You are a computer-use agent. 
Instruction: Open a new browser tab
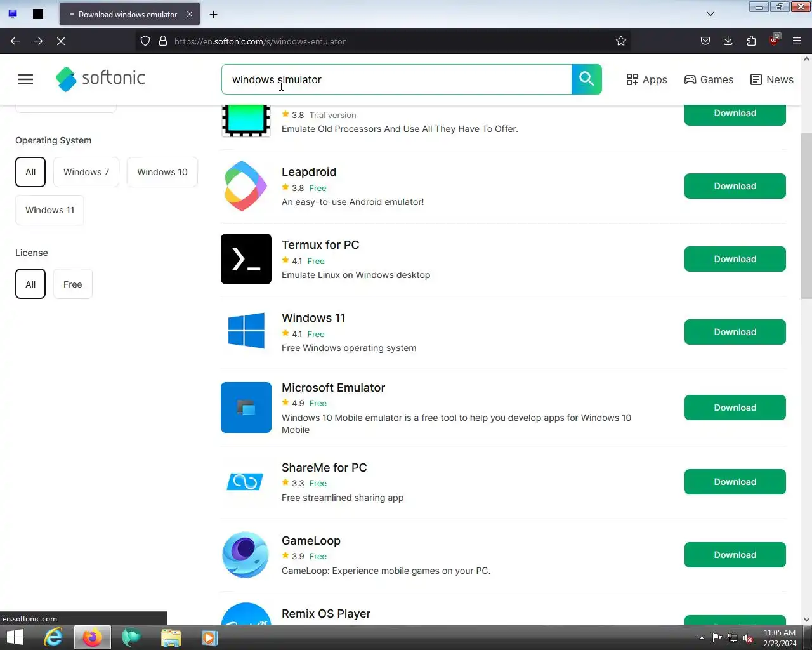214,14
